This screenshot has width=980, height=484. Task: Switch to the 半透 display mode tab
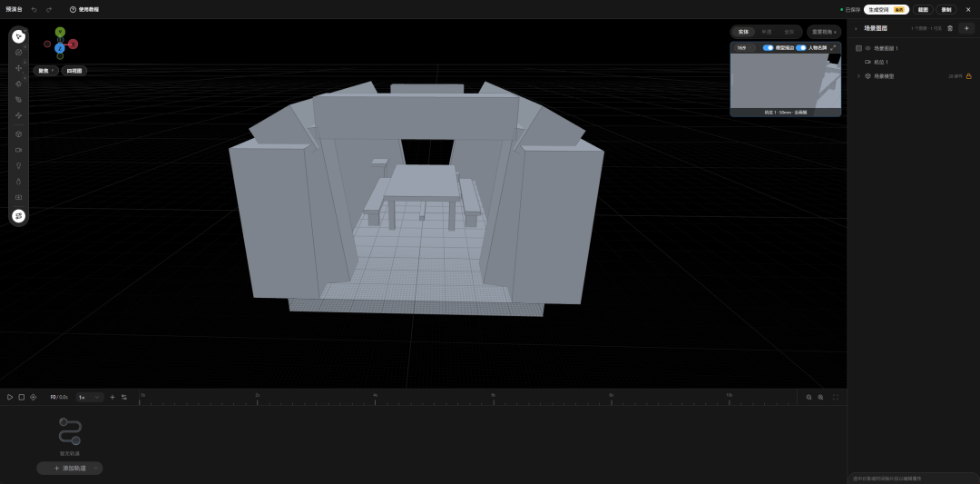[766, 31]
